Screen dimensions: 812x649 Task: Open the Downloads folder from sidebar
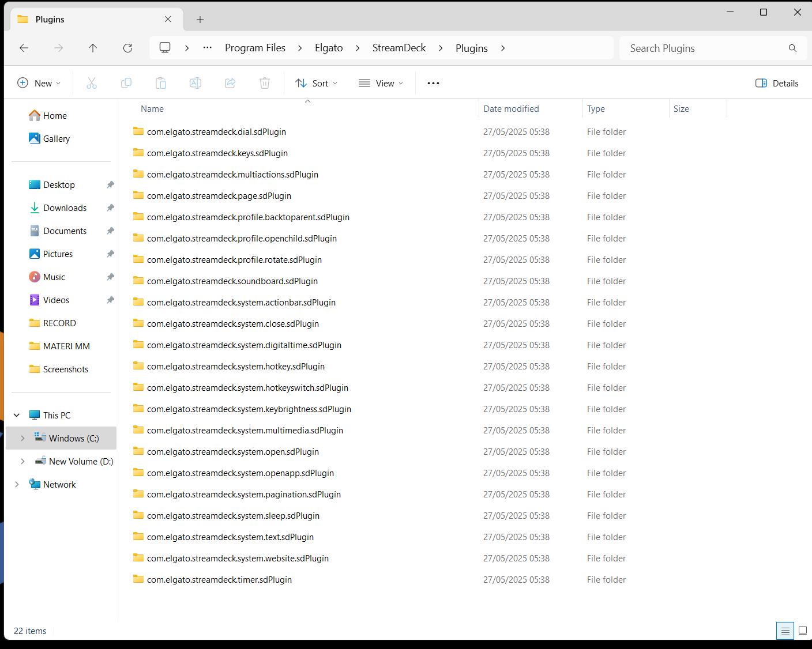(x=64, y=207)
